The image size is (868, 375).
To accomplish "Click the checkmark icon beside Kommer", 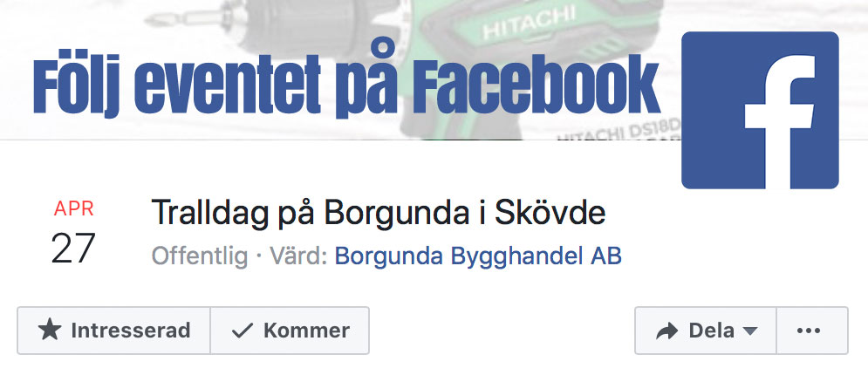I will click(243, 331).
